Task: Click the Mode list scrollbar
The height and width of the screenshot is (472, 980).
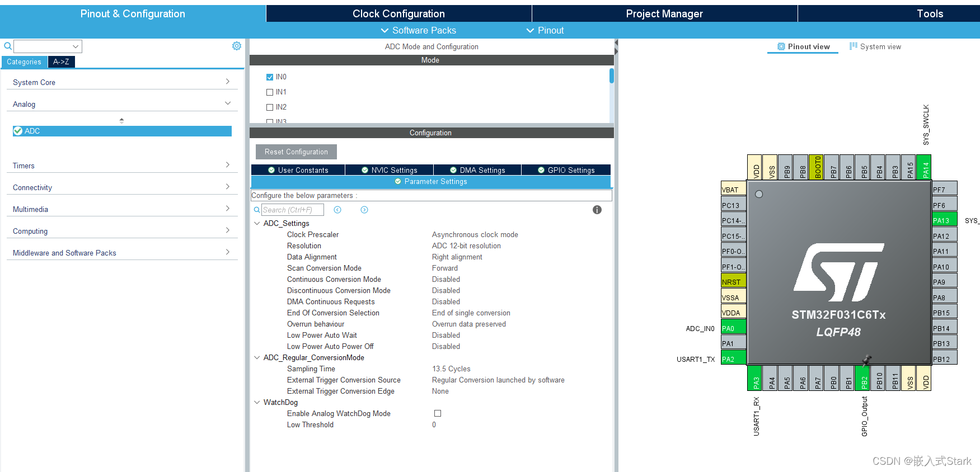Action: (611, 75)
